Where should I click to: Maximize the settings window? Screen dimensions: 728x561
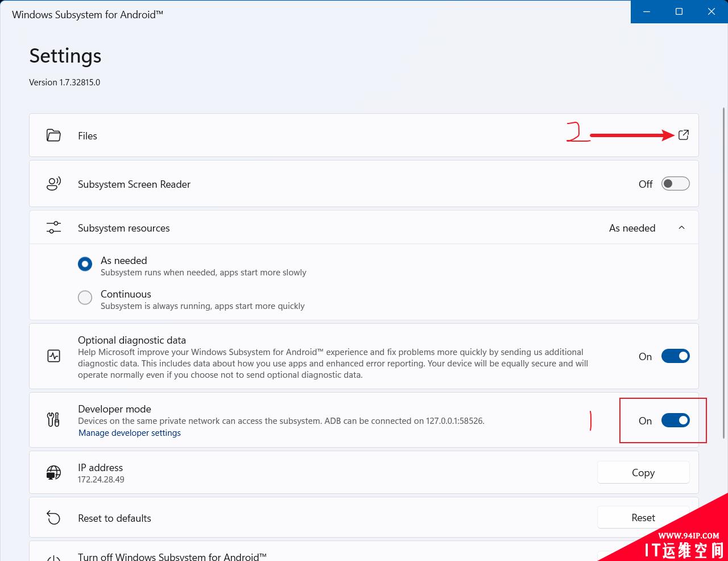tap(679, 11)
